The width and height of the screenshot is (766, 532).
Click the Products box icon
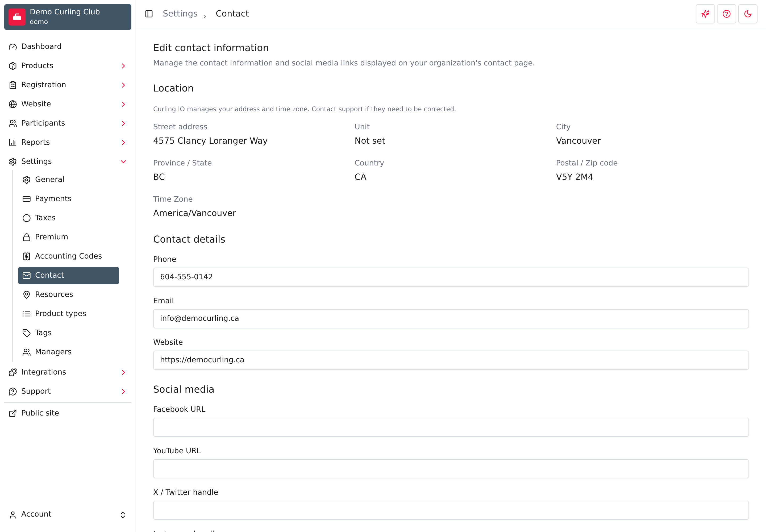[x=13, y=66]
